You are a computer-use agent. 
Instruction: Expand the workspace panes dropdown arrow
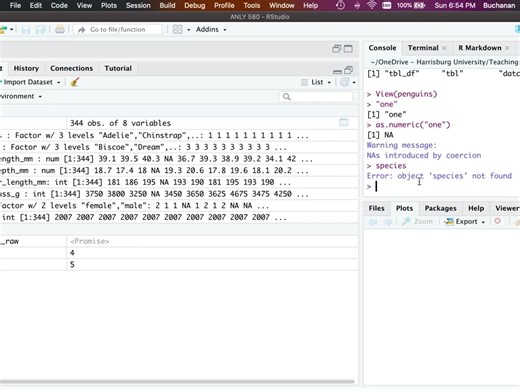[189, 30]
